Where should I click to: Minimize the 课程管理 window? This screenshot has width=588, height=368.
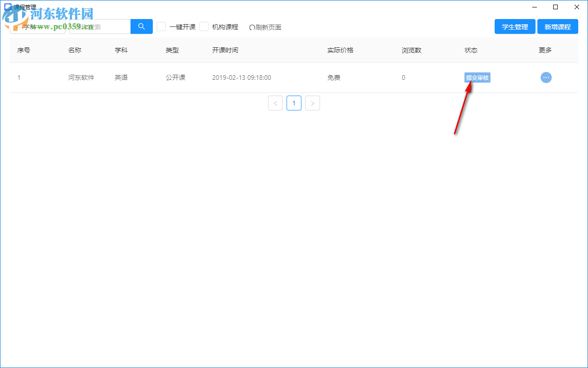click(x=534, y=7)
